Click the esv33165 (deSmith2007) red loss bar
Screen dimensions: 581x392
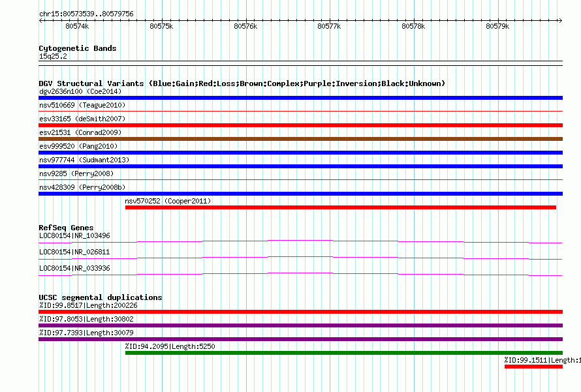[300, 125]
